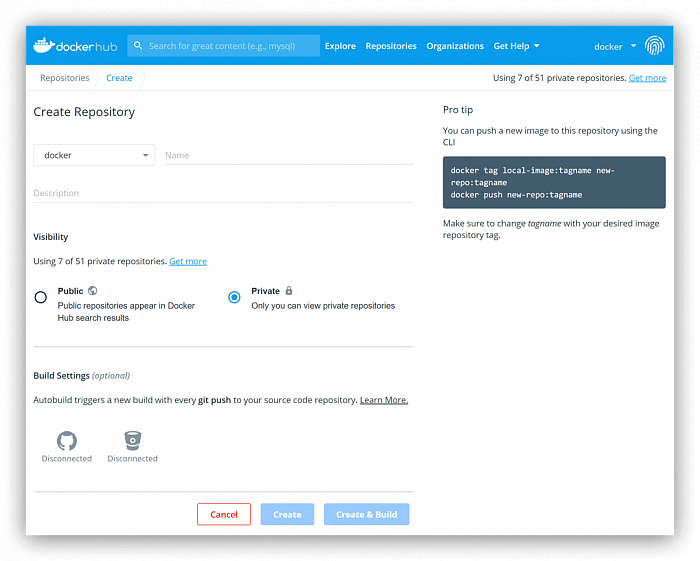Expand the Get Help menu
Viewport: 700px width, 561px height.
tap(516, 46)
